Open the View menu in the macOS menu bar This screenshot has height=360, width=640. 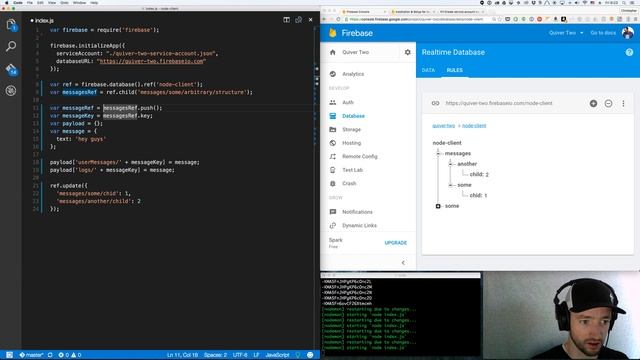[52, 2]
